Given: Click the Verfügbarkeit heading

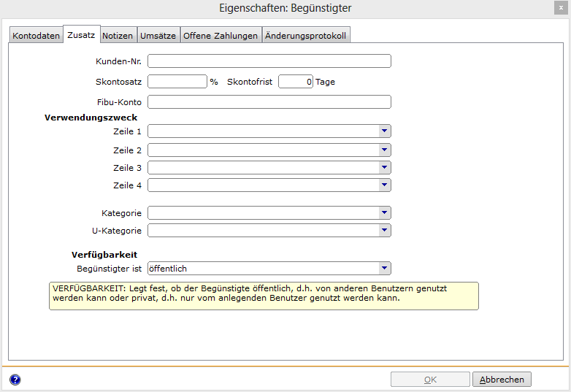Looking at the screenshot, I should 104,255.
